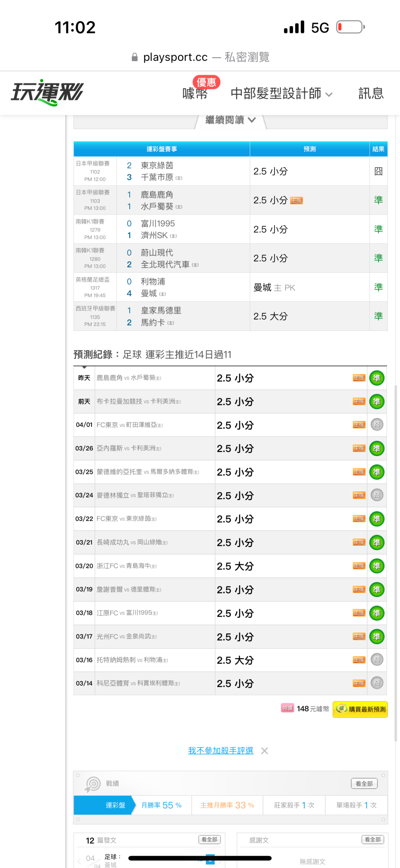The width and height of the screenshot is (400, 868).
Task: Click the 特價 price tag icon
Action: (287, 708)
